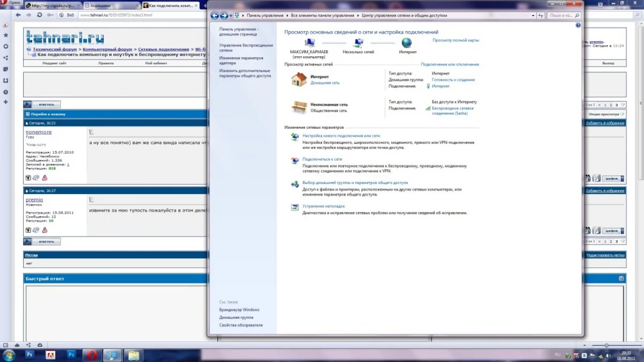Open Изменение параметров адаптера

[241, 60]
